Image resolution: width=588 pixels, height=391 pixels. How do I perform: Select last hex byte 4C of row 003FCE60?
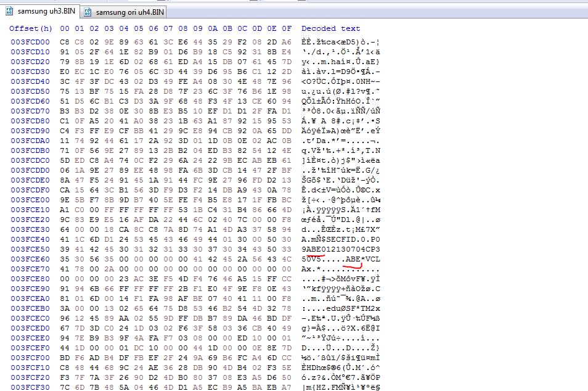pyautogui.click(x=287, y=259)
